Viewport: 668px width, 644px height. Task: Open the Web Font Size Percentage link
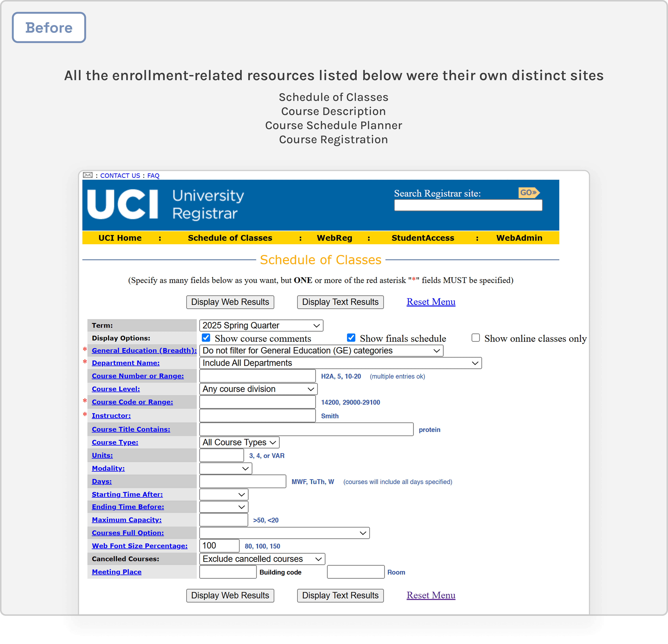tap(140, 546)
